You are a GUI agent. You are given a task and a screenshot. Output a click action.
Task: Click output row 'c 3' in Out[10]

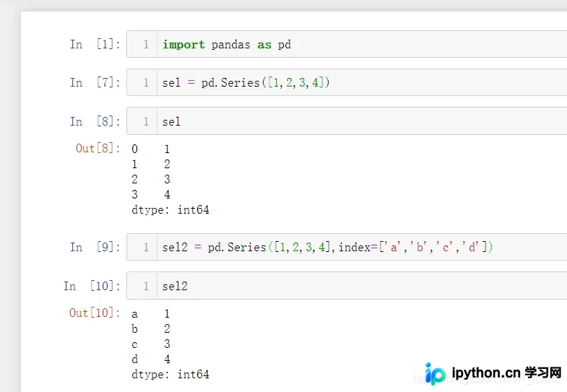point(151,344)
